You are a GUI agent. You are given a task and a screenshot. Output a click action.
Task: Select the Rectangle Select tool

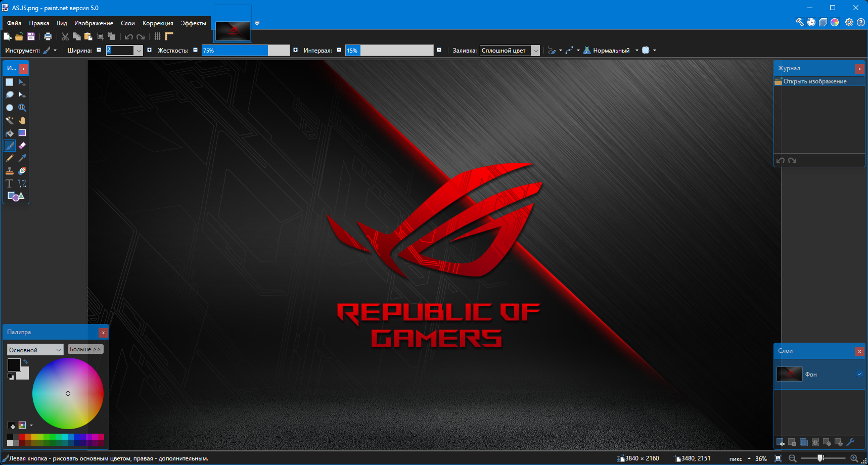point(10,82)
